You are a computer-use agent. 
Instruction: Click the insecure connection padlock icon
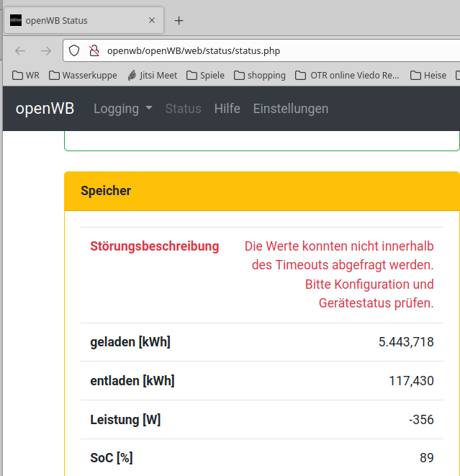point(93,50)
